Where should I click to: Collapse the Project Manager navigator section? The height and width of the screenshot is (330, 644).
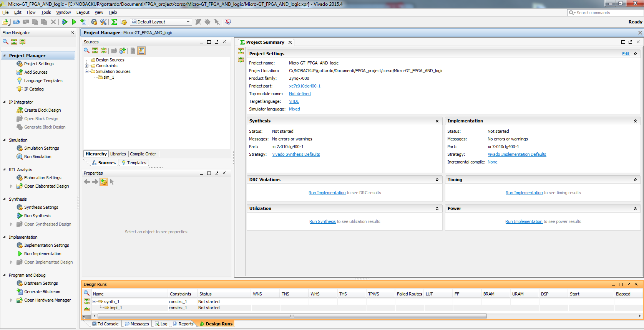(x=5, y=56)
